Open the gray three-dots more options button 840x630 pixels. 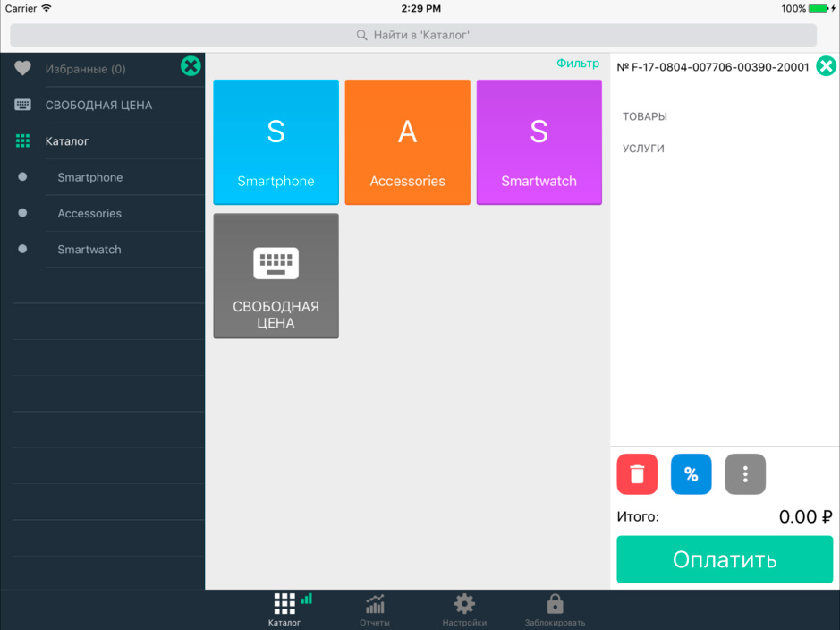pos(745,474)
